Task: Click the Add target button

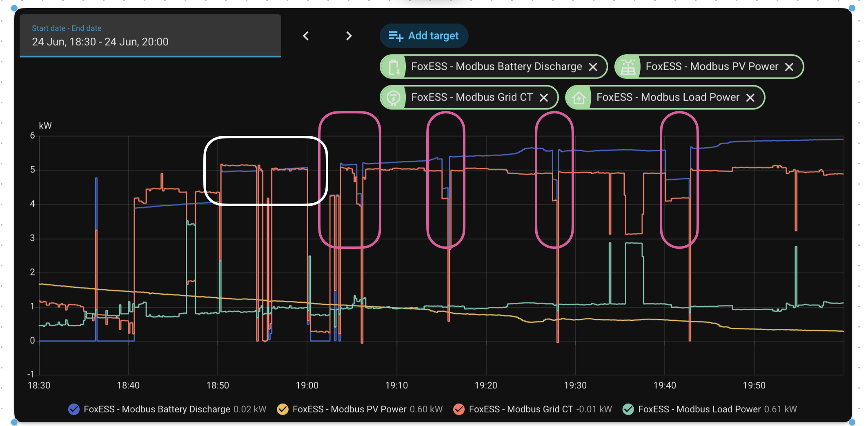Action: 424,36
